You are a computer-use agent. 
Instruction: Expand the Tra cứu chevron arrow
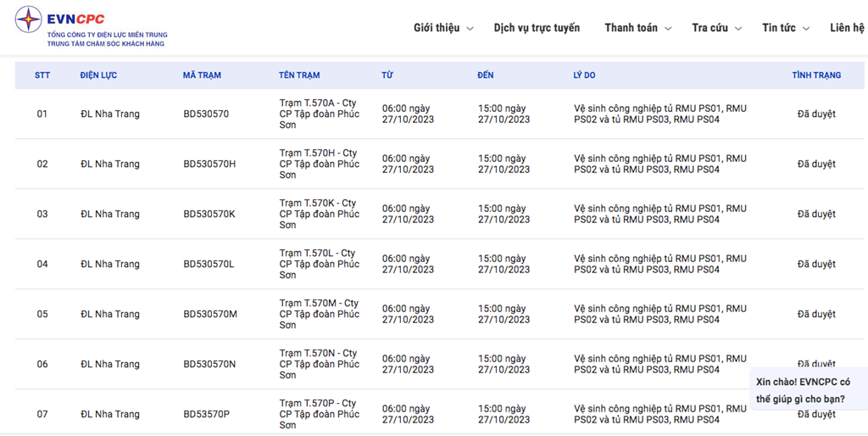point(738,29)
